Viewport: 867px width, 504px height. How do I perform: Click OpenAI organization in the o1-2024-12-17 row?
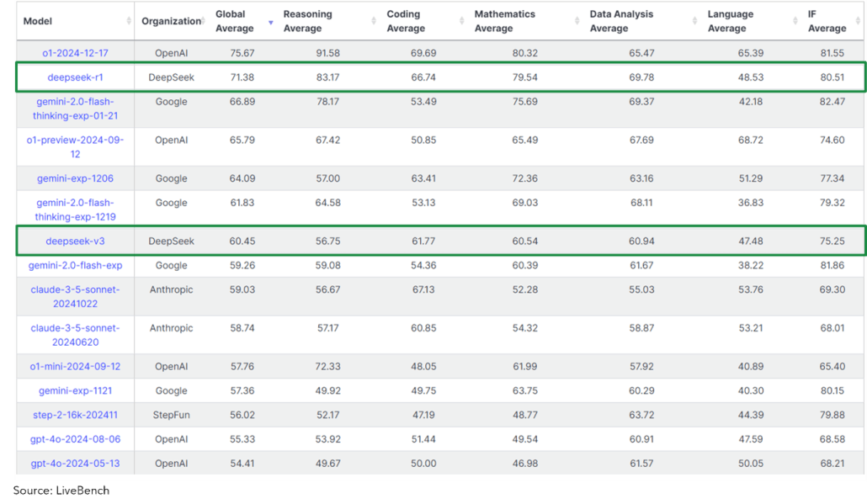[x=172, y=53]
